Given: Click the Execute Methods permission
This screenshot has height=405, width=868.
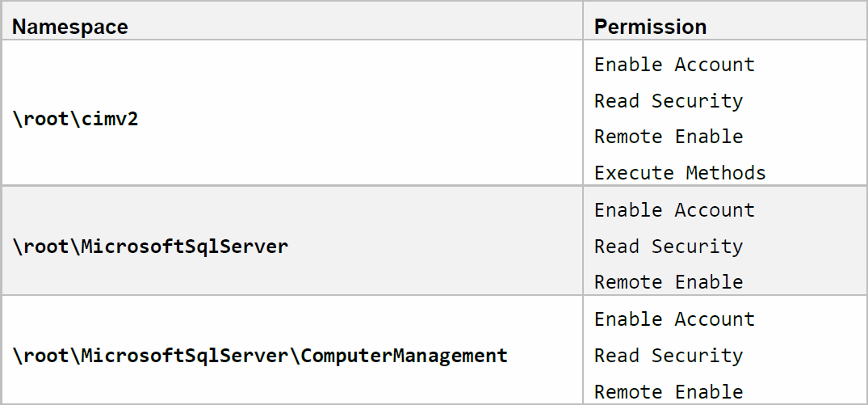Looking at the screenshot, I should click(x=680, y=173).
